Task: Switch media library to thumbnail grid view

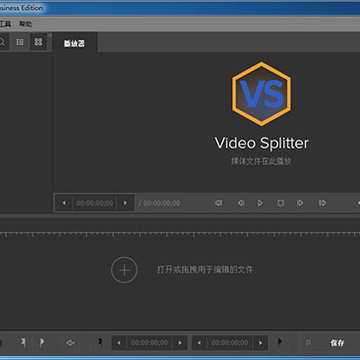Action: tap(38, 42)
